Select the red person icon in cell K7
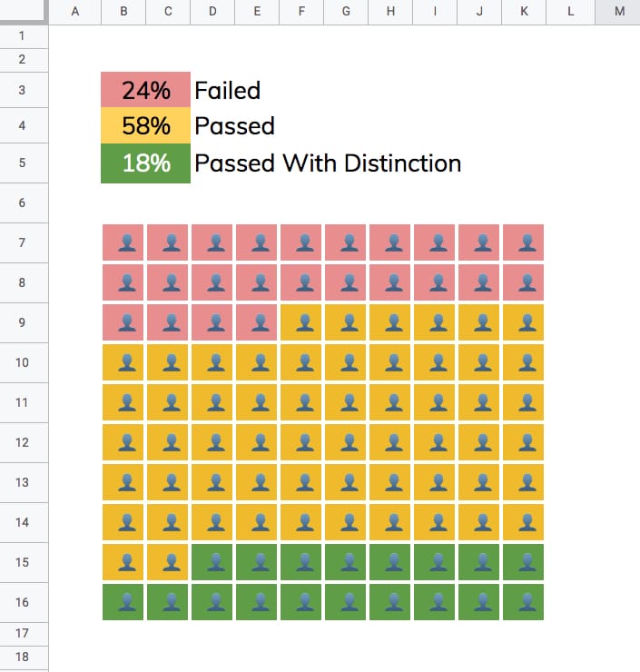Viewport: 640px width, 672px height. 524,243
